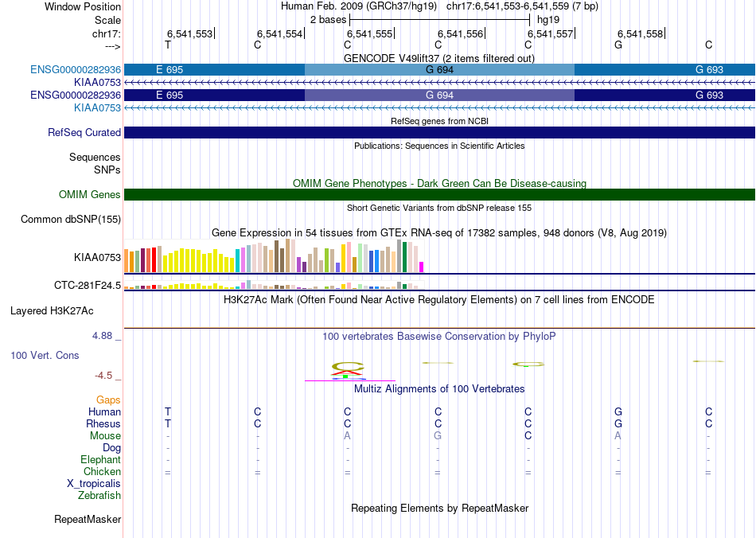This screenshot has width=756, height=538.
Task: Click the chr17:6,541,553-6,541,559 (7 bp) position text
Action: 522,6
